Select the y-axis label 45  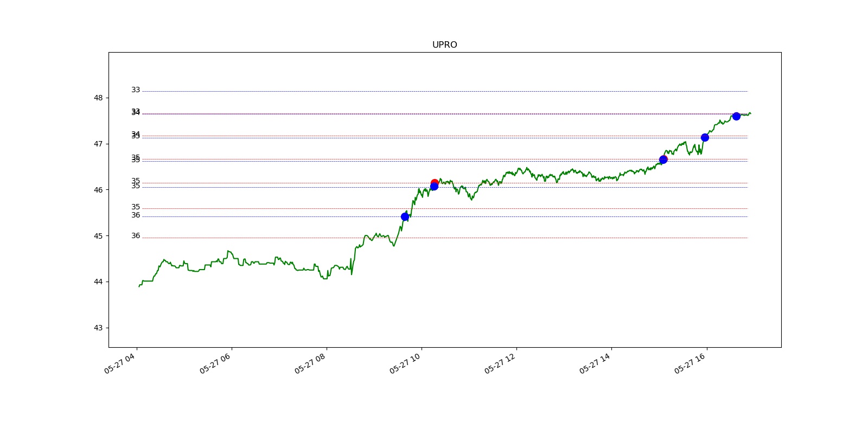click(x=98, y=236)
